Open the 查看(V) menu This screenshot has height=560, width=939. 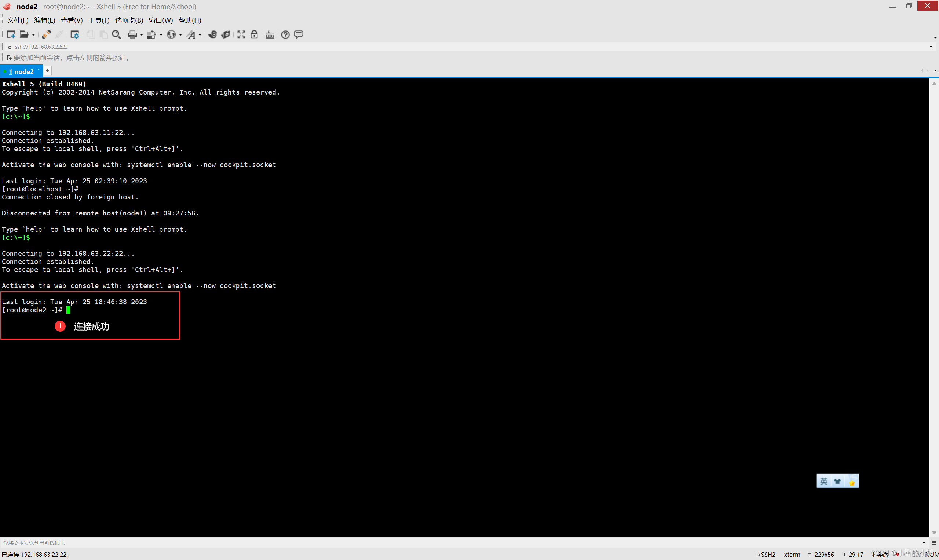(72, 21)
